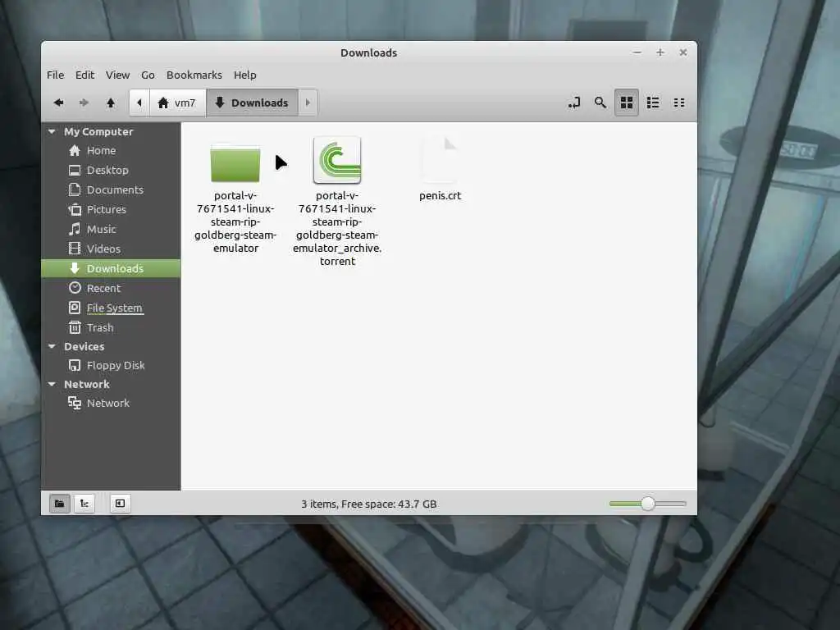Open Recent in the sidebar
This screenshot has height=630, width=840.
[111, 288]
